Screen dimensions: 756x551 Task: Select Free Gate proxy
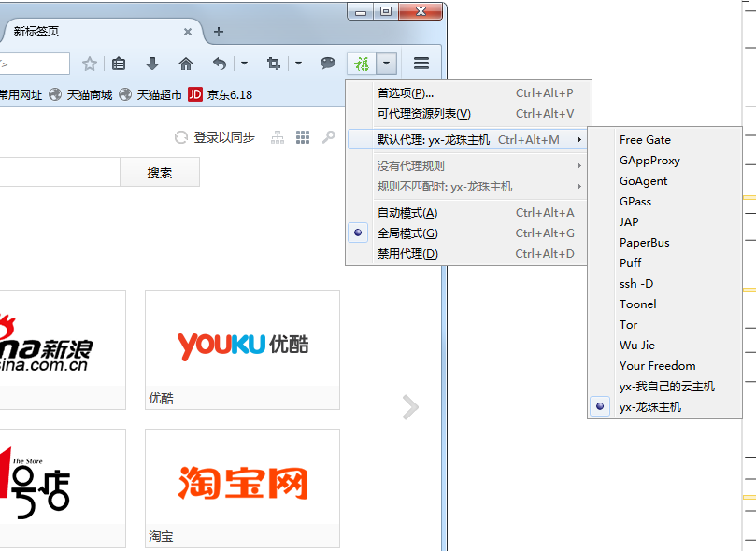pyautogui.click(x=664, y=140)
